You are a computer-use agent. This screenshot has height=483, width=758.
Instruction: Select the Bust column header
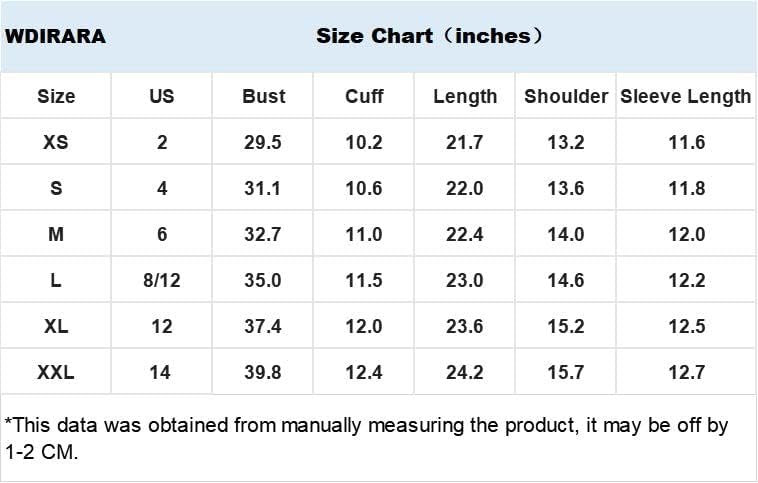263,96
